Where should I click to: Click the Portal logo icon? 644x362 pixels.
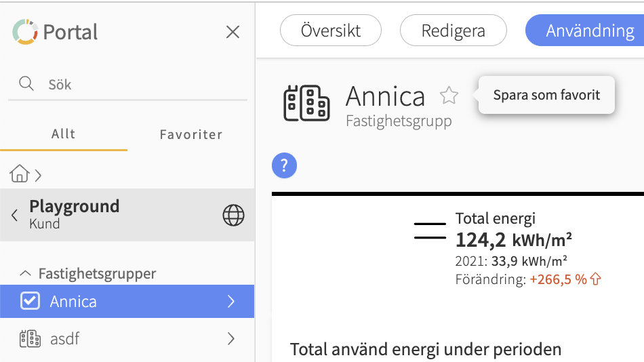25,32
